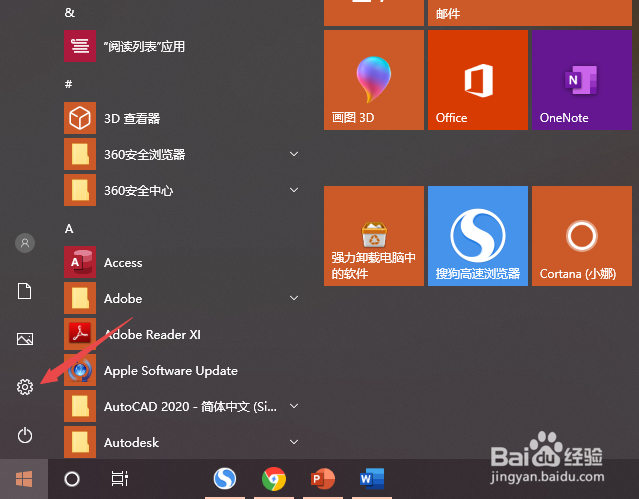Open the 邮件 mail tile

point(530,13)
